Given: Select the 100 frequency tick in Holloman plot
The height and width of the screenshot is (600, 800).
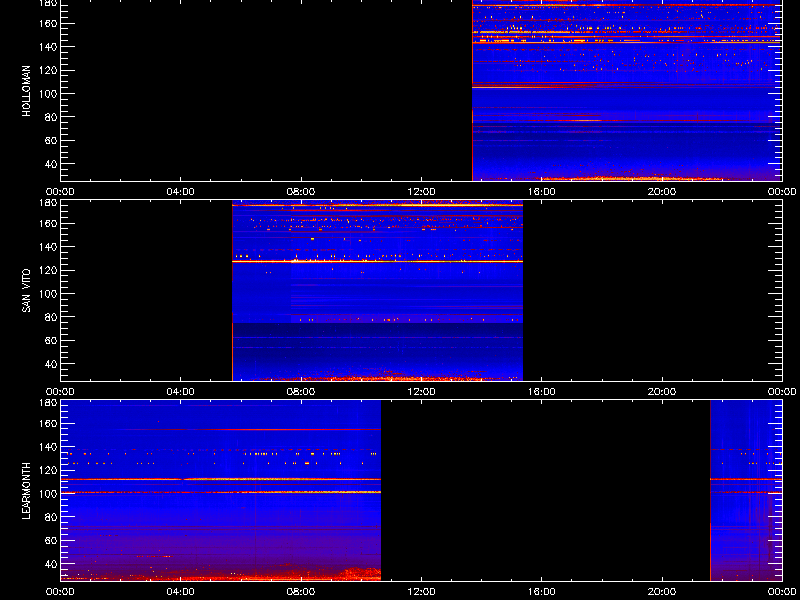Looking at the screenshot, I should point(47,93).
